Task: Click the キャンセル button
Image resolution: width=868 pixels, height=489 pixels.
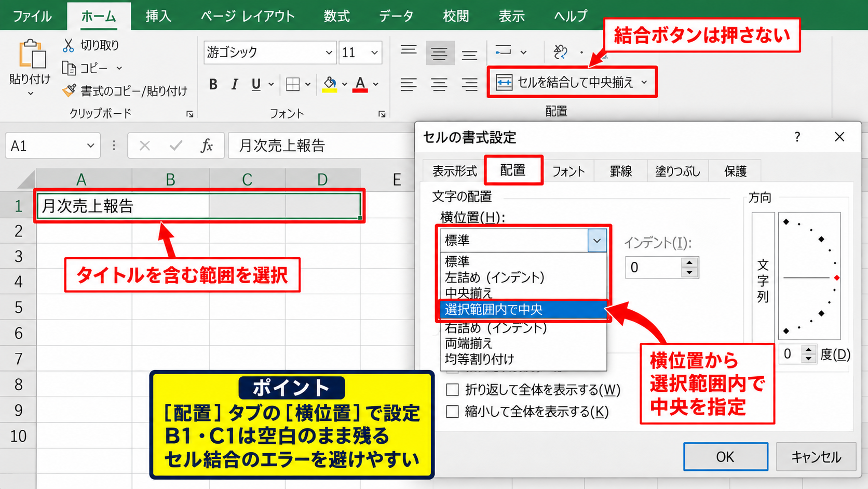Action: [816, 457]
